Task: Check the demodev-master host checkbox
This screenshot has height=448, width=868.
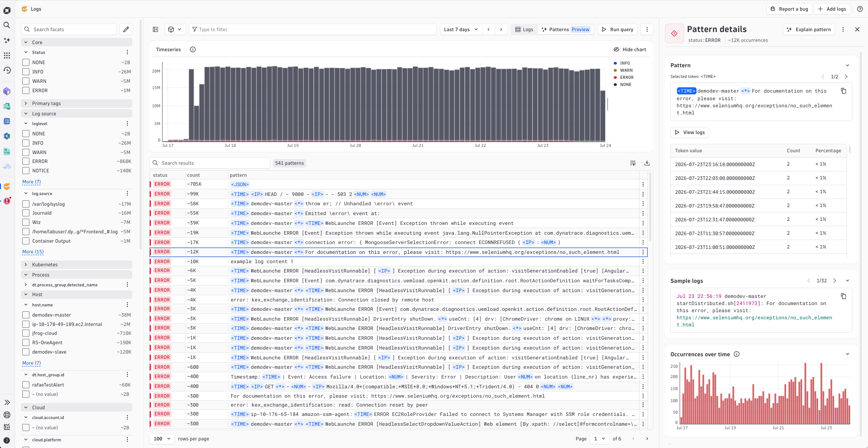Action: point(26,315)
